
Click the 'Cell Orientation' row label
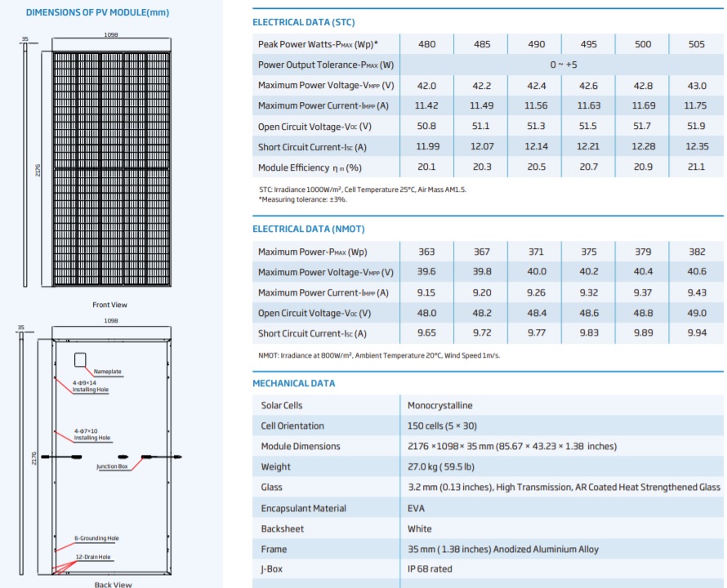[292, 425]
